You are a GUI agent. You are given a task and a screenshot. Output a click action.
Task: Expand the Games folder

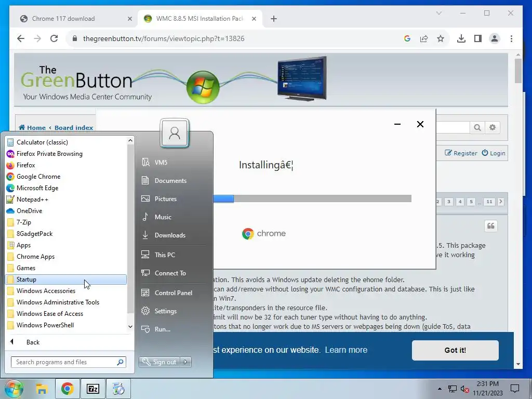66,268
